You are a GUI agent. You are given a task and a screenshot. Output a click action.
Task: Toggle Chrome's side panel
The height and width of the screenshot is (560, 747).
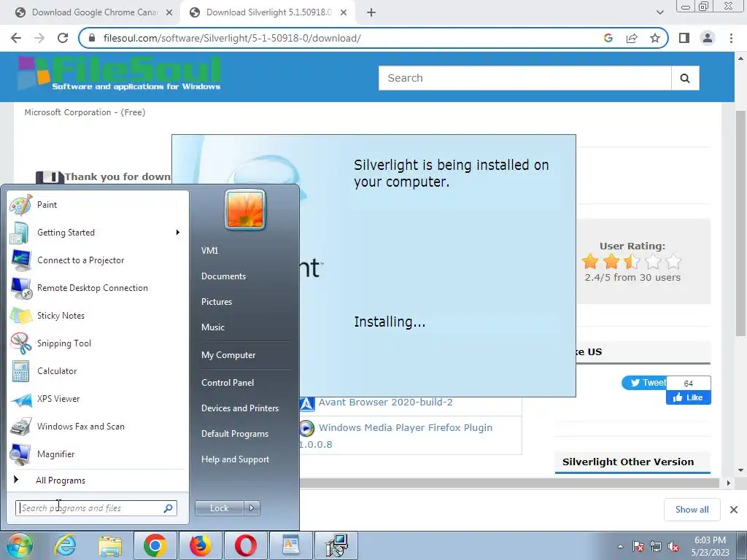[x=684, y=38]
